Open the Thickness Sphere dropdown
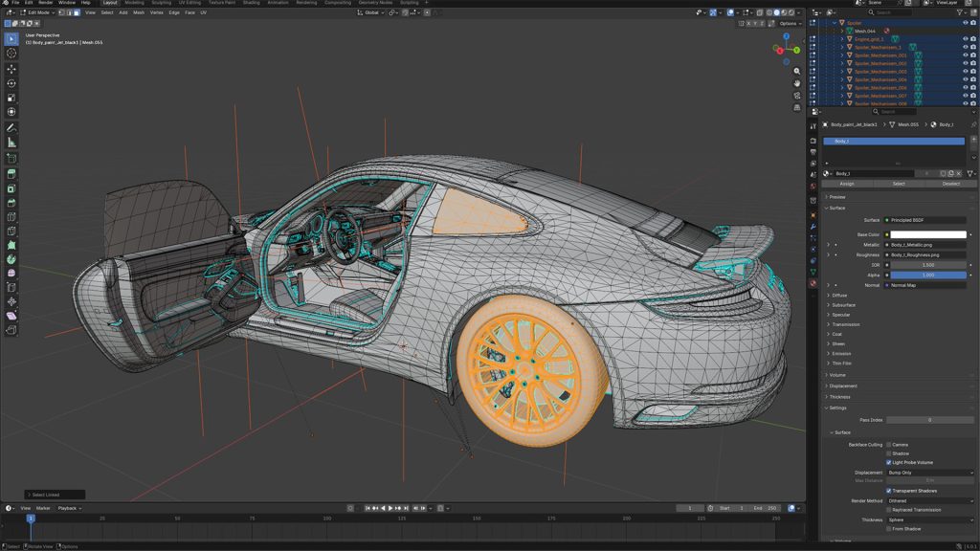Image resolution: width=980 pixels, height=551 pixels. (x=930, y=519)
